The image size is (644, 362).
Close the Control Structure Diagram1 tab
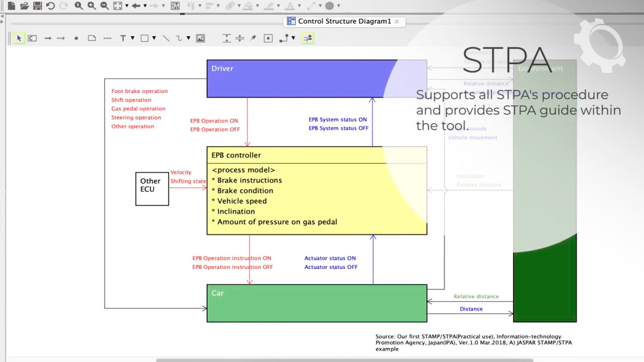[x=396, y=22]
